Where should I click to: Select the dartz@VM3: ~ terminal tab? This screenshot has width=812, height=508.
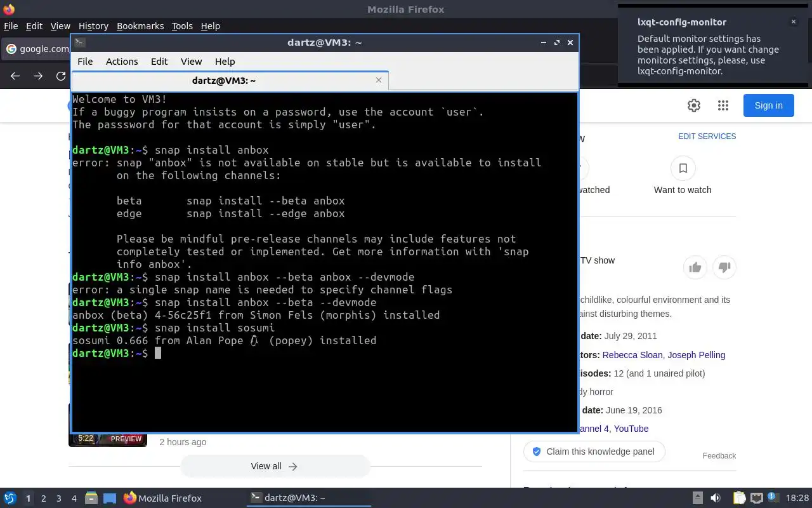[230, 81]
